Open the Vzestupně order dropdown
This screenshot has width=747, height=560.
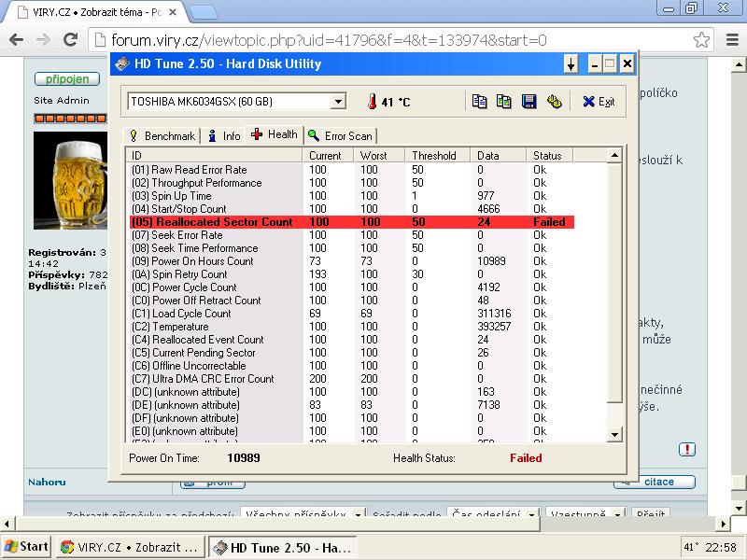click(585, 514)
